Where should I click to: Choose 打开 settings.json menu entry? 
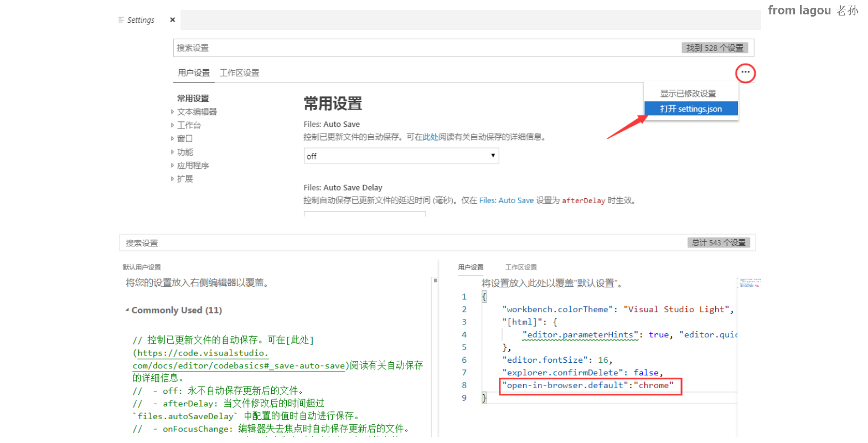point(691,109)
